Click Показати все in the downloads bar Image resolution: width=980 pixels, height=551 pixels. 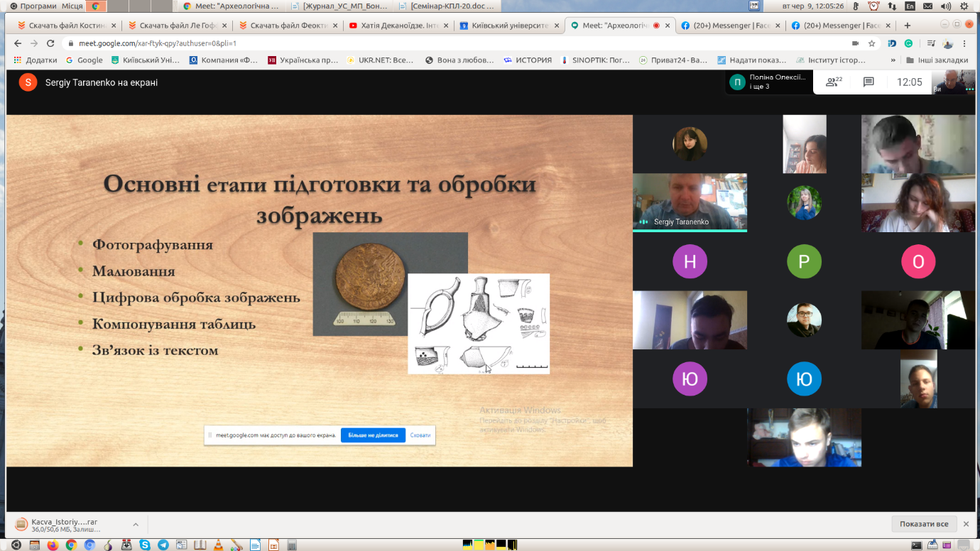pos(923,524)
